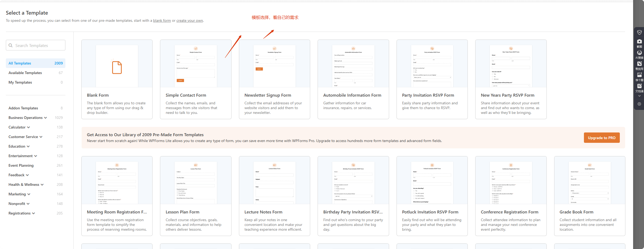Follow the "create your own" link

click(190, 21)
